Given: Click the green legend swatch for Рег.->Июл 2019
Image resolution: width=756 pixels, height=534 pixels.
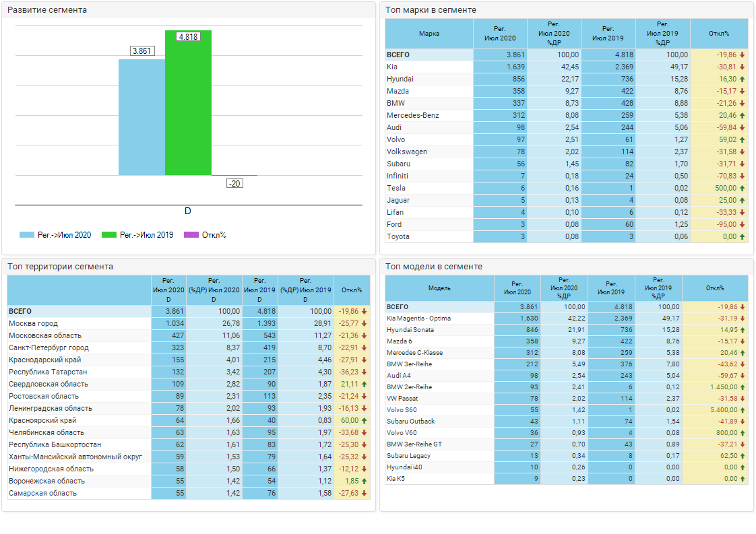Looking at the screenshot, I should click(x=109, y=235).
